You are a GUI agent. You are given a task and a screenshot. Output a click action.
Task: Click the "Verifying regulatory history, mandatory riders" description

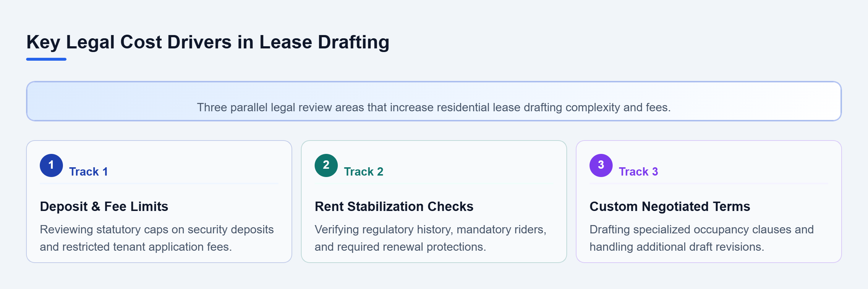[430, 238]
